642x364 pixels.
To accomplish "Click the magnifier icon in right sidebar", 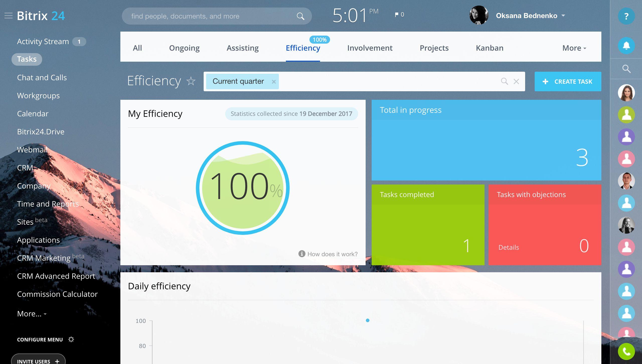I will 626,69.
